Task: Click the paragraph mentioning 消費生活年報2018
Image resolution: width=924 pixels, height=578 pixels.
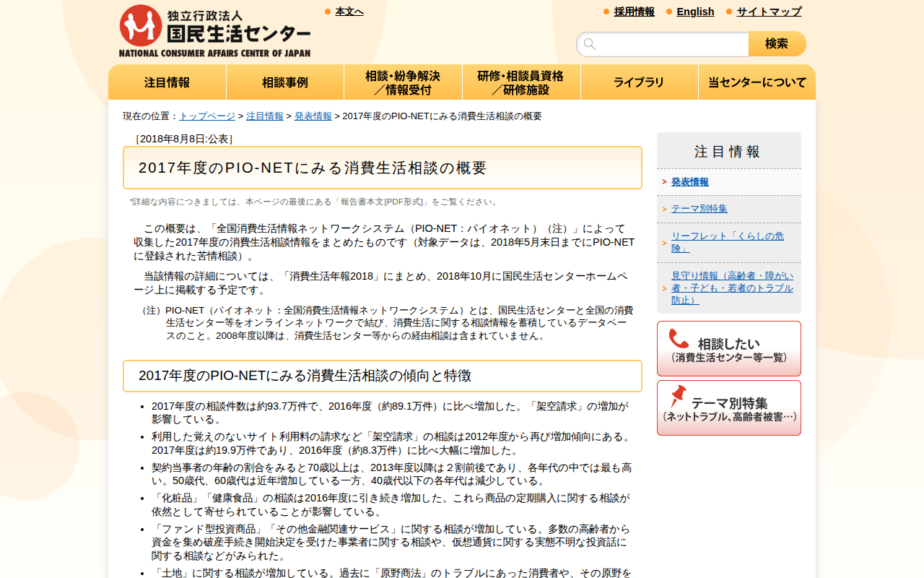Action: tap(380, 283)
